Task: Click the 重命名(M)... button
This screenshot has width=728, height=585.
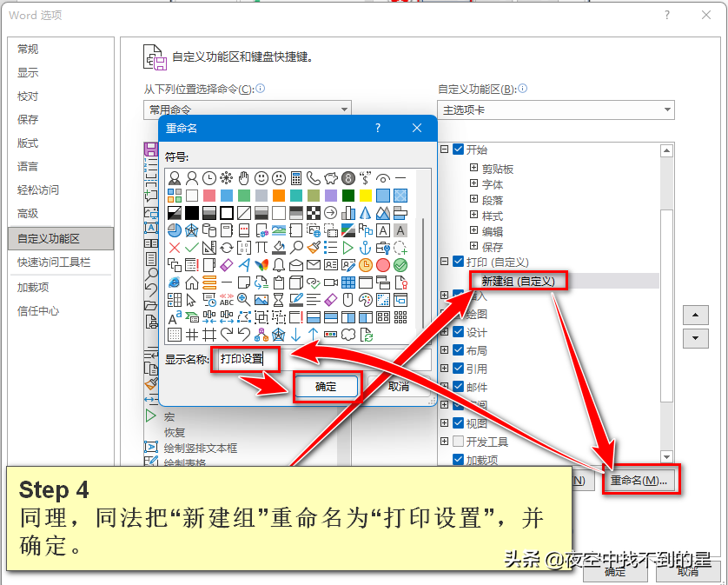Action: (639, 481)
